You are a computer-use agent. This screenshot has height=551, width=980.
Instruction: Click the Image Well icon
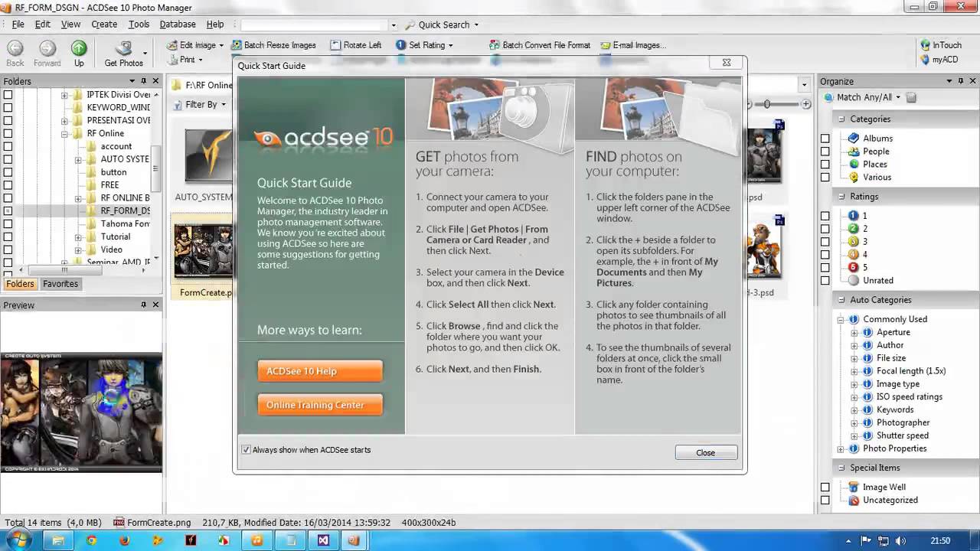pyautogui.click(x=854, y=487)
